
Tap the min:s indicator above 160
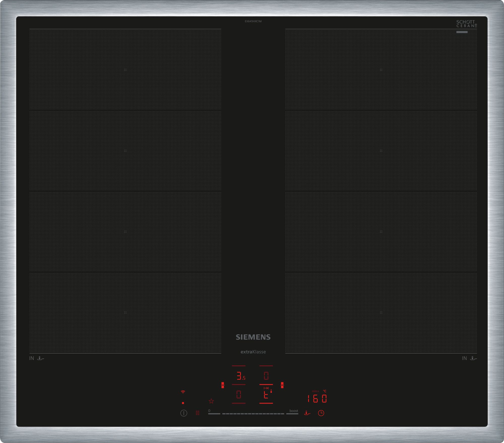pos(315,391)
